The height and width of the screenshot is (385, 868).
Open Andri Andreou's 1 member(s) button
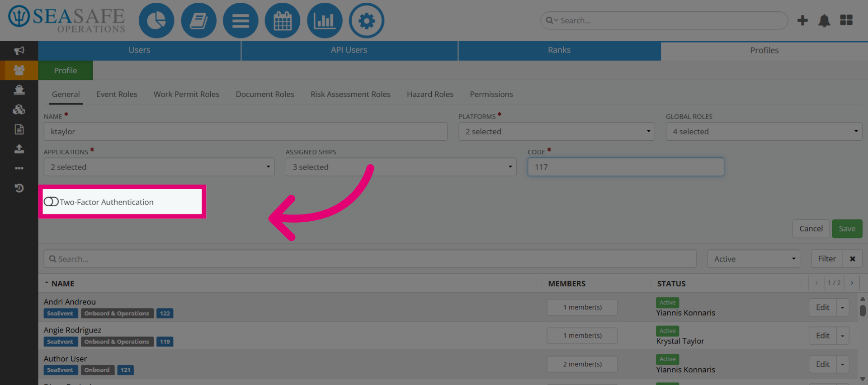click(x=582, y=307)
